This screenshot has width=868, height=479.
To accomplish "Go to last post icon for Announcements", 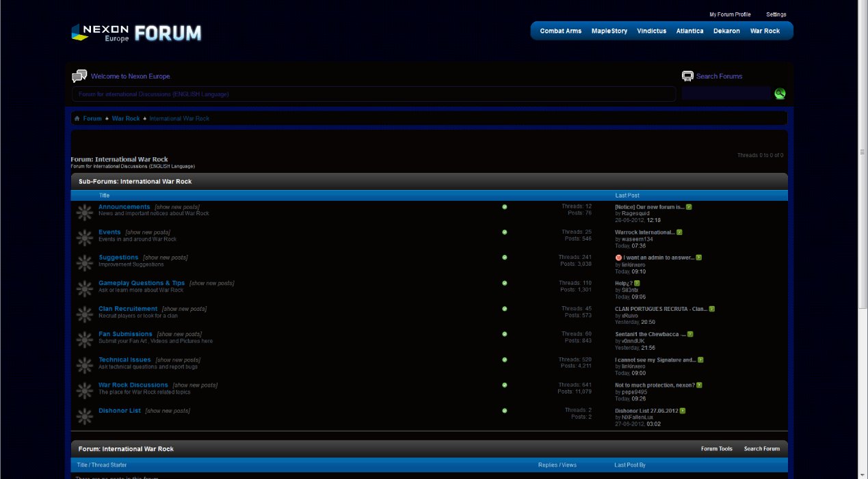I will click(x=689, y=207).
